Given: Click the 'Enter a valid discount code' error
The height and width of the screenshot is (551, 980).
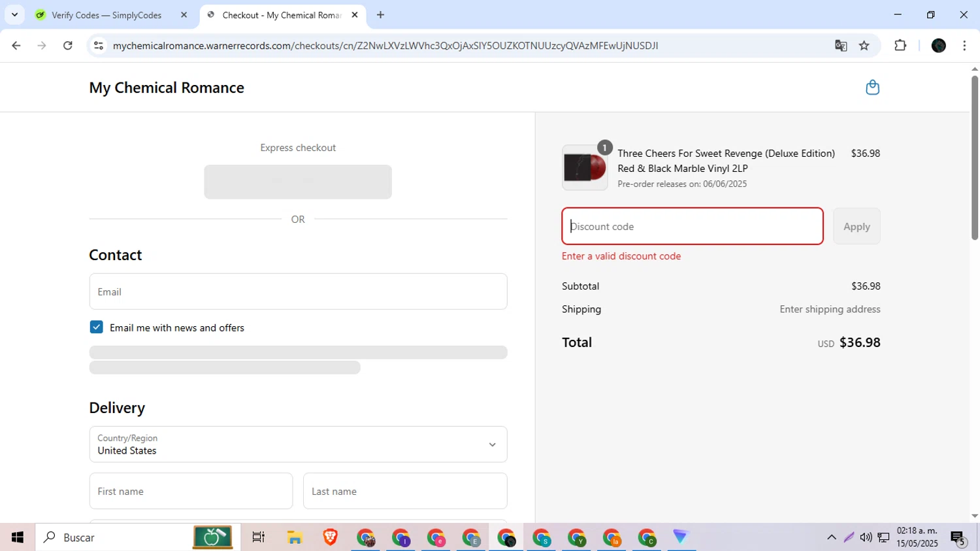Looking at the screenshot, I should pyautogui.click(x=621, y=256).
